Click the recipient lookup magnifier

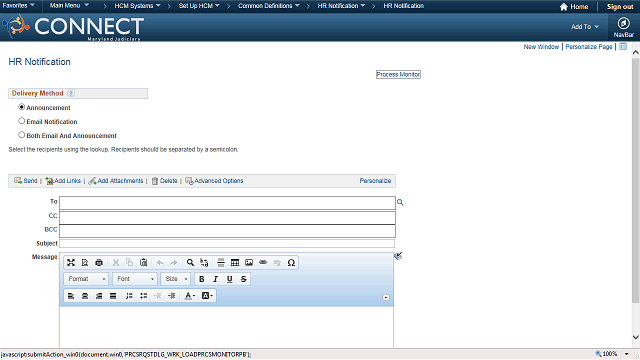coord(400,202)
